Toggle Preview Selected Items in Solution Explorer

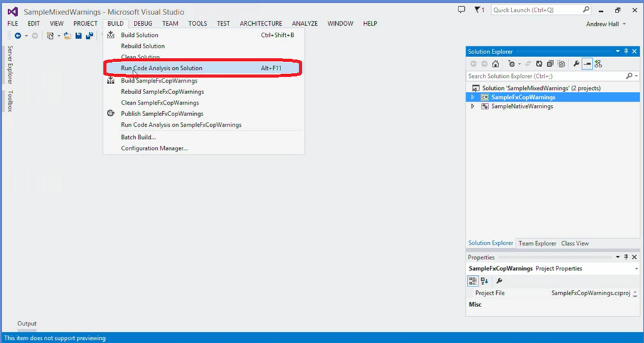(x=587, y=63)
